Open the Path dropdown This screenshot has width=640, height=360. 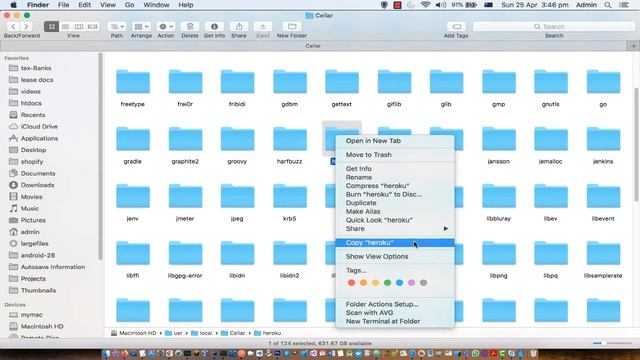pos(117,27)
